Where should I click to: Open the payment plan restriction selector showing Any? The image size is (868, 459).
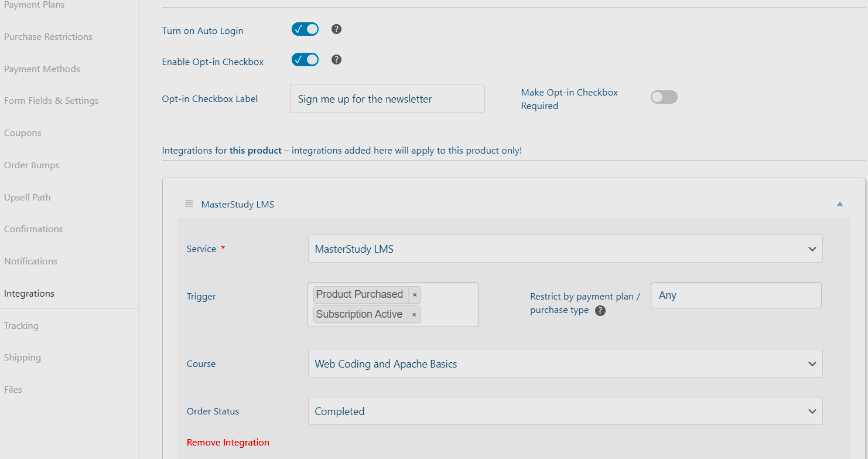coord(736,295)
